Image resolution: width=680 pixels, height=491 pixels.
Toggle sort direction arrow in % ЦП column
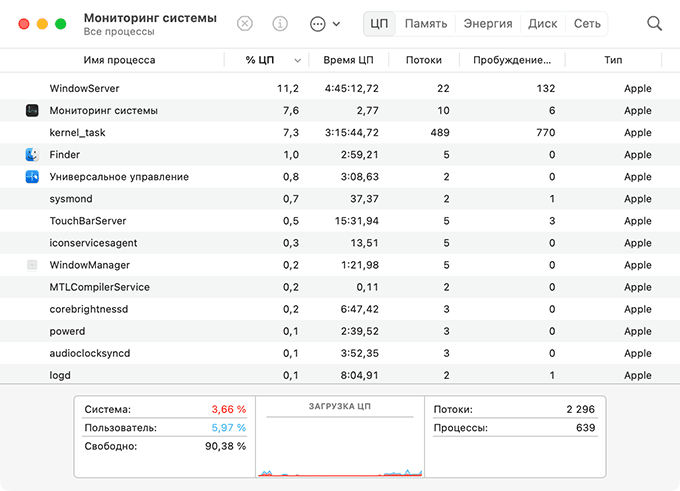tap(298, 60)
